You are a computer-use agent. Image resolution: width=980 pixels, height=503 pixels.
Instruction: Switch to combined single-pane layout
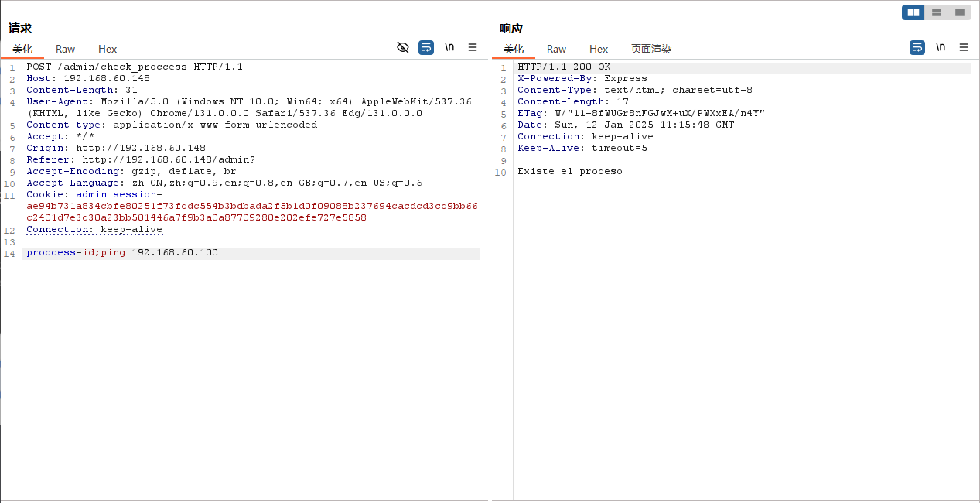(x=960, y=12)
